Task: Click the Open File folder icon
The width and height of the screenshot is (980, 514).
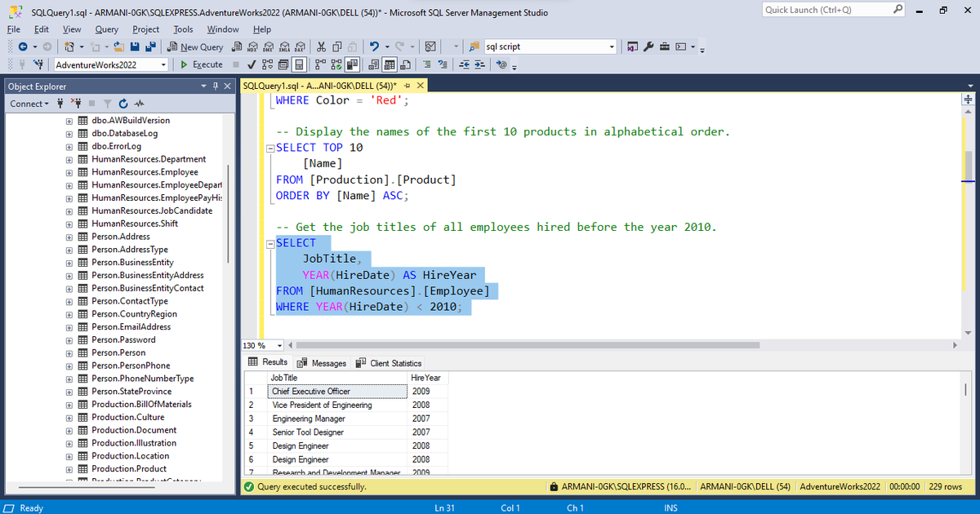Action: pyautogui.click(x=119, y=47)
